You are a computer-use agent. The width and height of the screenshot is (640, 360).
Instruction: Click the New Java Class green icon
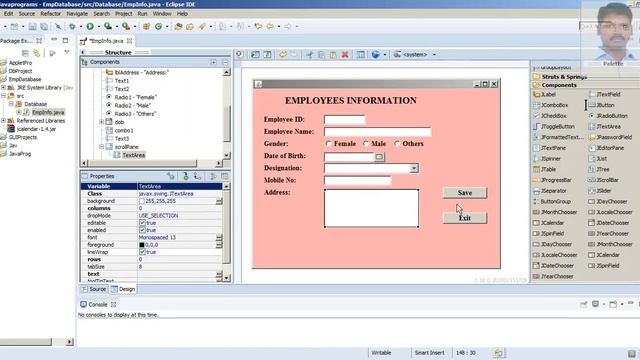click(x=158, y=27)
